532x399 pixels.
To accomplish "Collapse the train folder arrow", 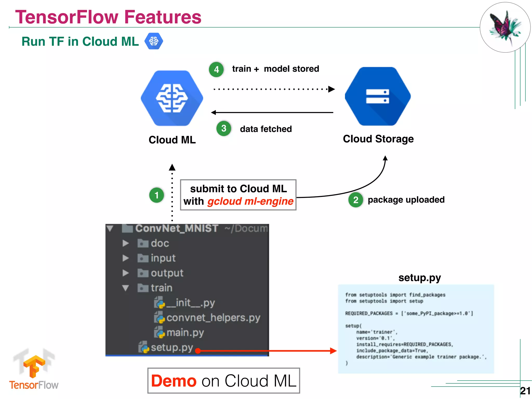I will point(126,288).
